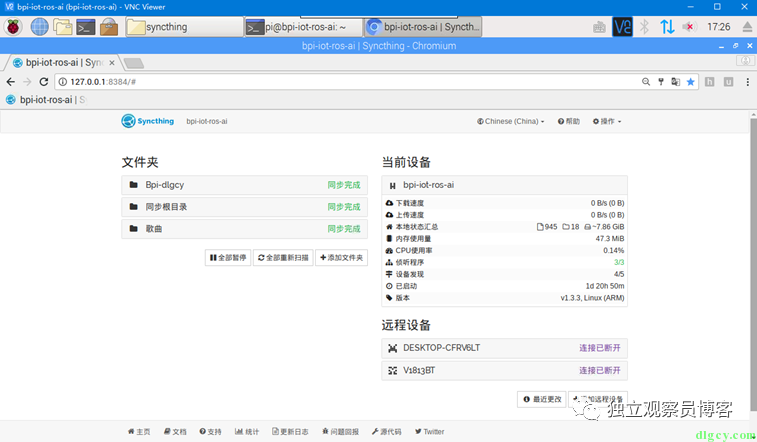Viewport: 757px width, 442px height.
Task: Click the muted volume tray icon
Action: (689, 27)
